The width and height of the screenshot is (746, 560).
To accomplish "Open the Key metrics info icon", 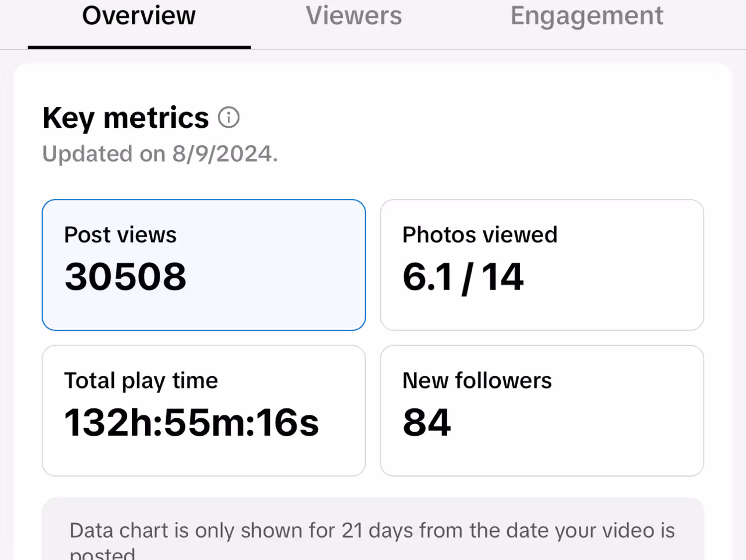I will [x=229, y=118].
